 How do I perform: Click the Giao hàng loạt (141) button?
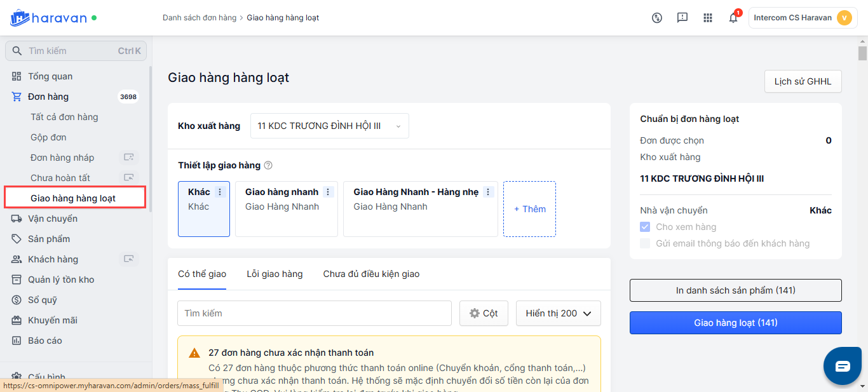(735, 323)
